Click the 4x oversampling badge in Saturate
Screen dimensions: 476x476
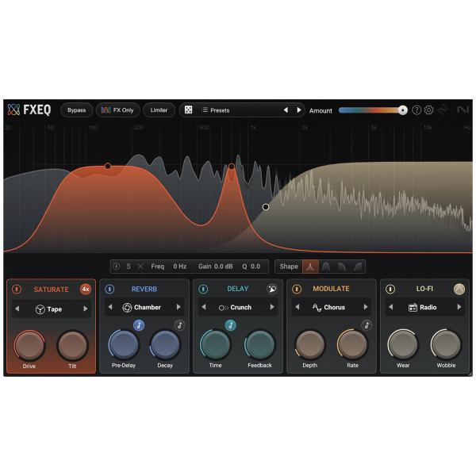(86, 290)
